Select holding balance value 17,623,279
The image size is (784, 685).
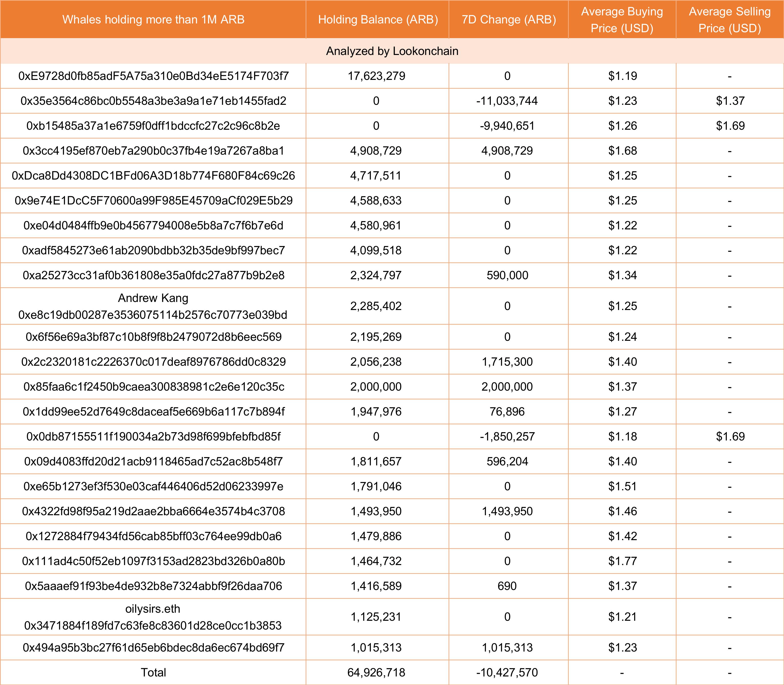(376, 76)
